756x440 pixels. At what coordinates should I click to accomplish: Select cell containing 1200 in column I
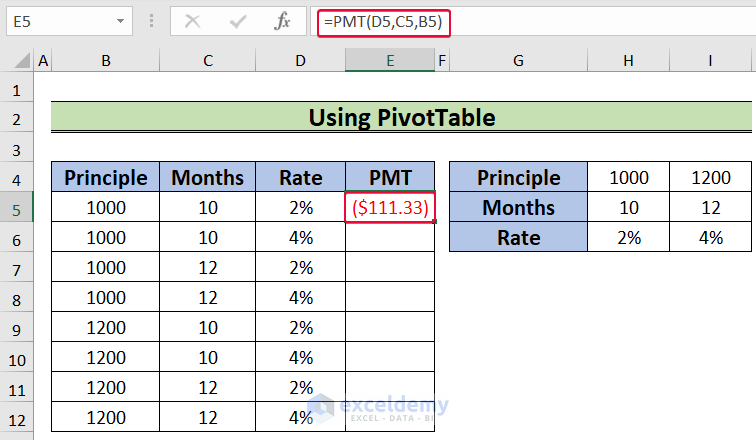click(711, 178)
